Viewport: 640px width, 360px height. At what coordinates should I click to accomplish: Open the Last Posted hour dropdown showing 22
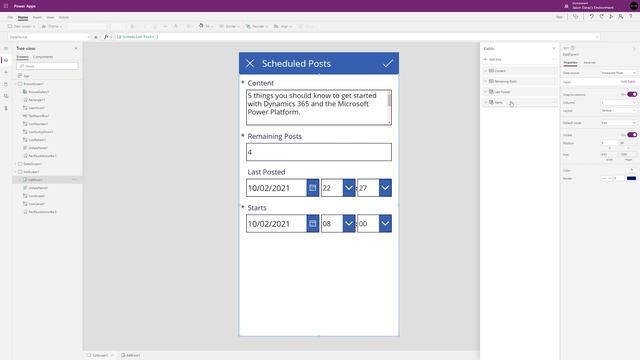(349, 188)
